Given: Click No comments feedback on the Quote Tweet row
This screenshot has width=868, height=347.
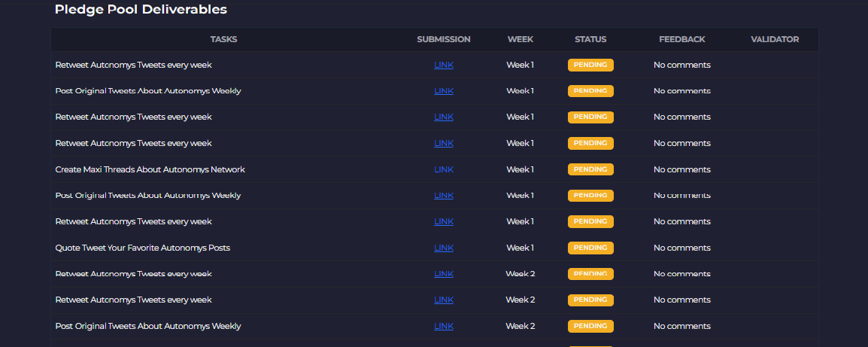Looking at the screenshot, I should 682,248.
